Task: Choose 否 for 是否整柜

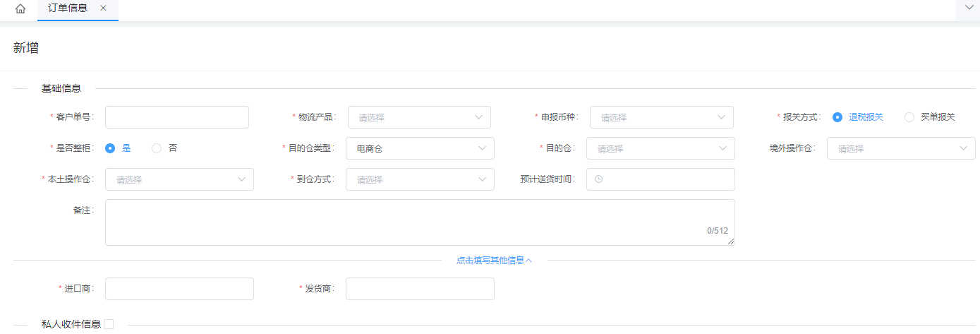Action: tap(157, 148)
